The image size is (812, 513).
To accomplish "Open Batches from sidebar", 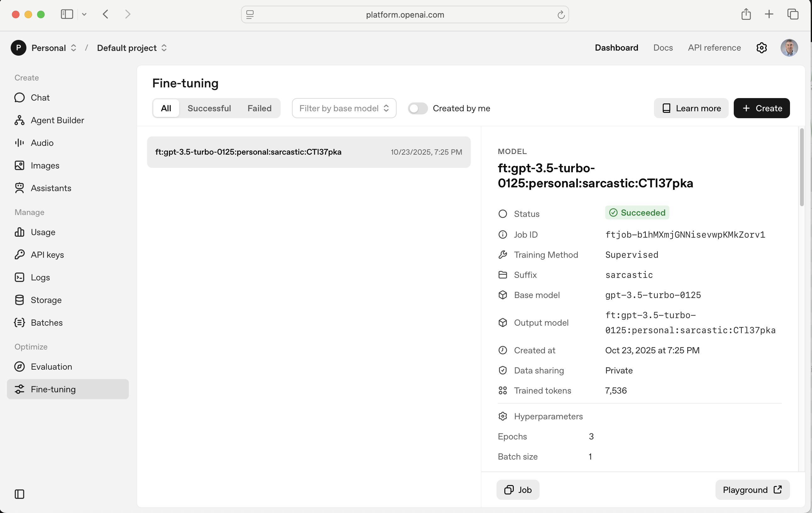I will [46, 323].
